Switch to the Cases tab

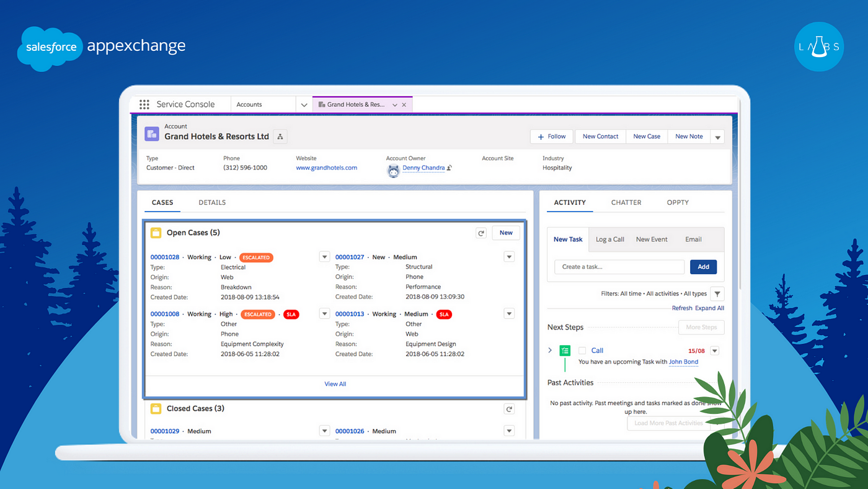(162, 202)
